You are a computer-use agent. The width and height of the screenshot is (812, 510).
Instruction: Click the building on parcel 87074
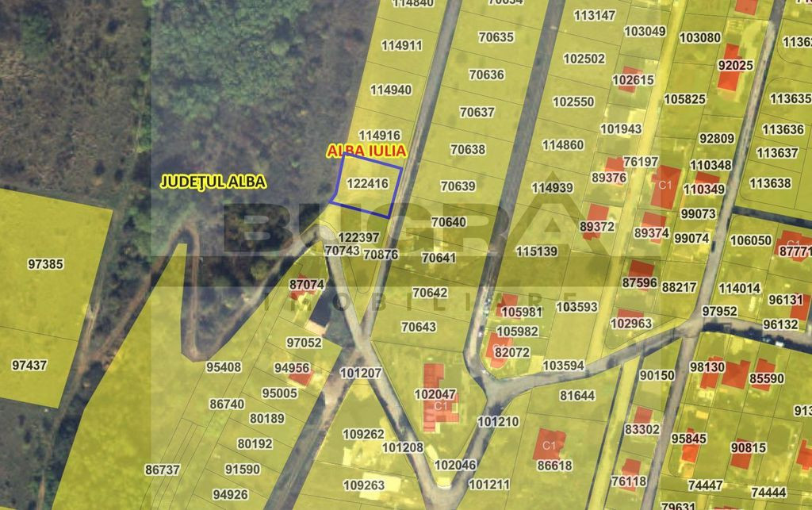[x=304, y=286]
